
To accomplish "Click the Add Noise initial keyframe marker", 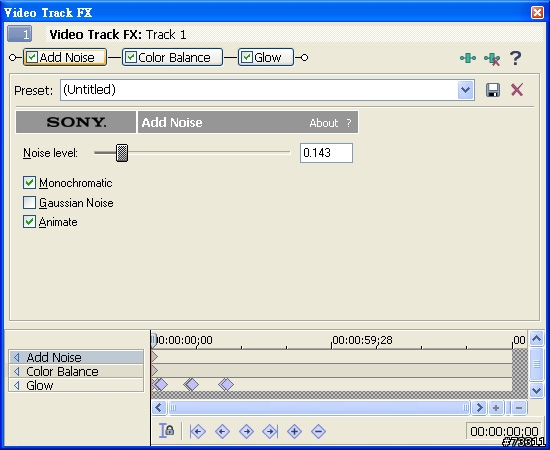I will click(154, 357).
